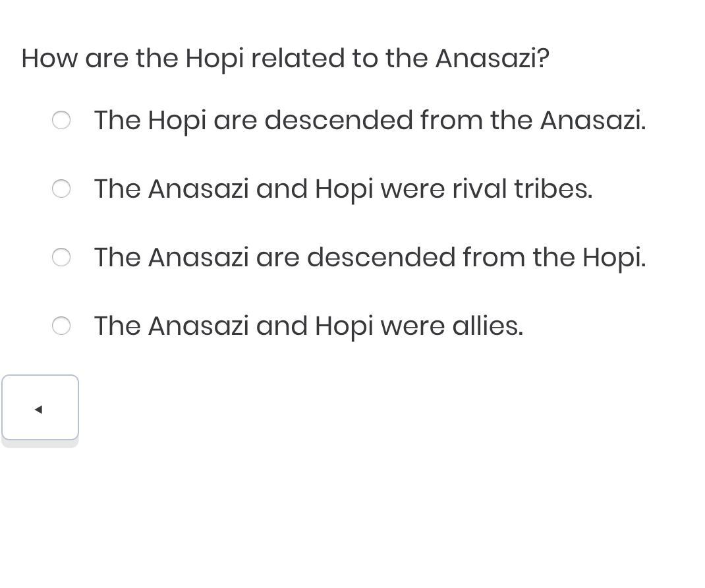705x588 pixels.
Task: Click the word "Anasazi?" in the question
Action: 492,59
